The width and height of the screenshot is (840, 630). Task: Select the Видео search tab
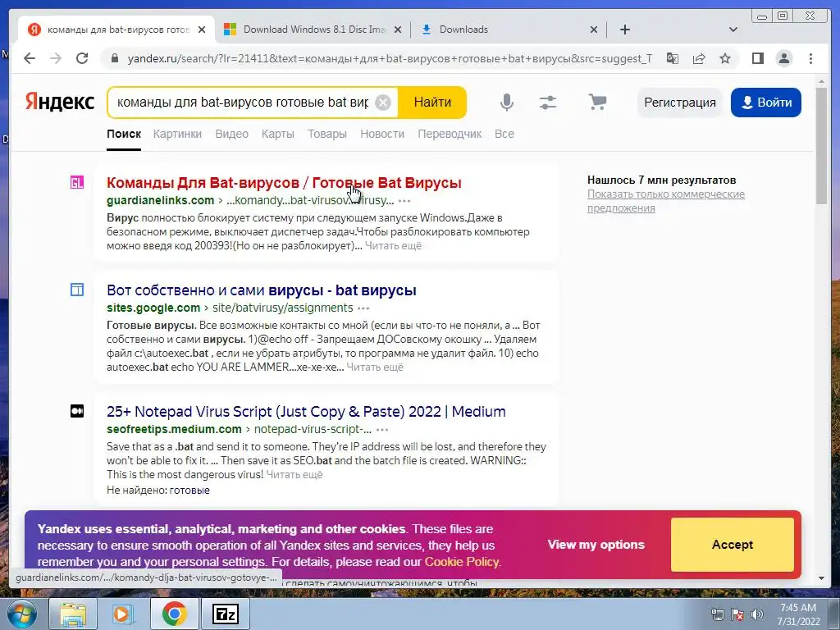pos(231,134)
